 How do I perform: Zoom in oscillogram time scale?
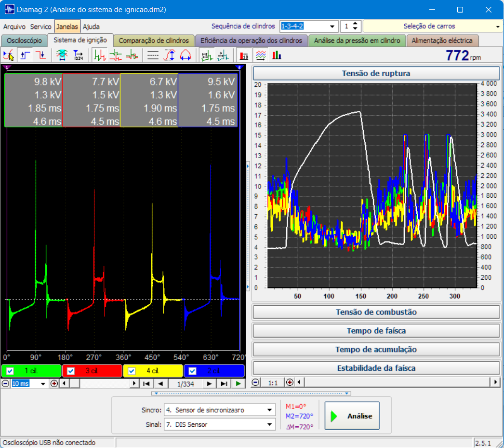(54, 383)
